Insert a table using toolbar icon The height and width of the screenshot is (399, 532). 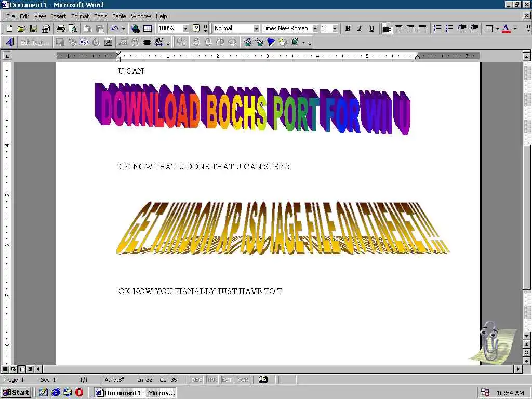[148, 29]
